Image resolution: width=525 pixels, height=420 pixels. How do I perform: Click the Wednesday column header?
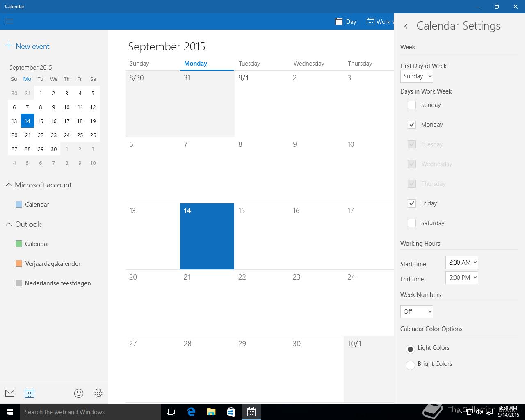click(x=309, y=64)
